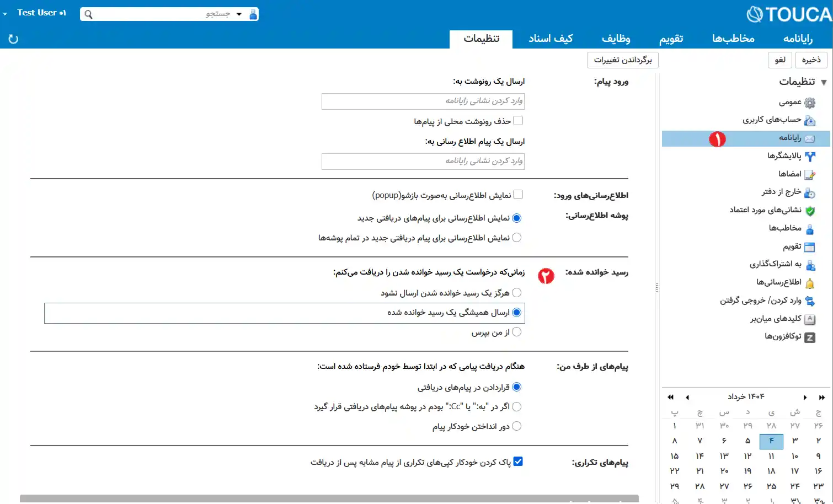The image size is (833, 504).
Task: Select از من بپرس radio option
Action: [x=517, y=332]
